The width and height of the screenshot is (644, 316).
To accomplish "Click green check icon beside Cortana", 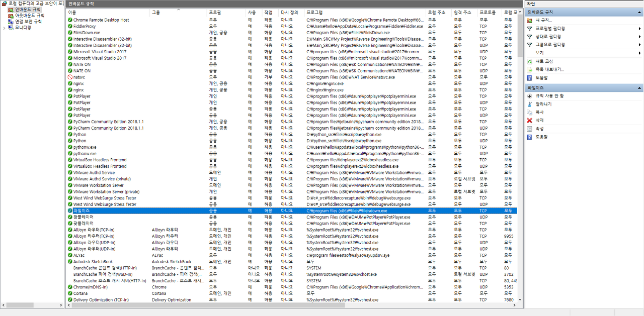I will click(x=70, y=293).
